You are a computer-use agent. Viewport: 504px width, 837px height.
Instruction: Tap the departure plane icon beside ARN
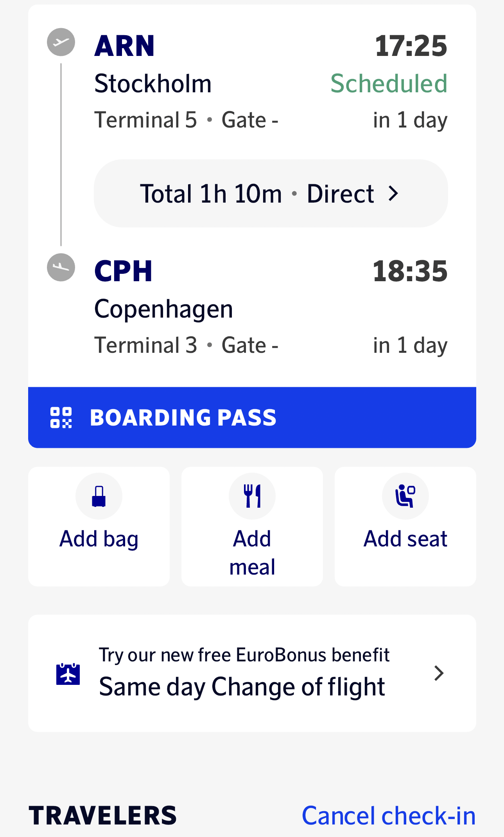pos(61,42)
